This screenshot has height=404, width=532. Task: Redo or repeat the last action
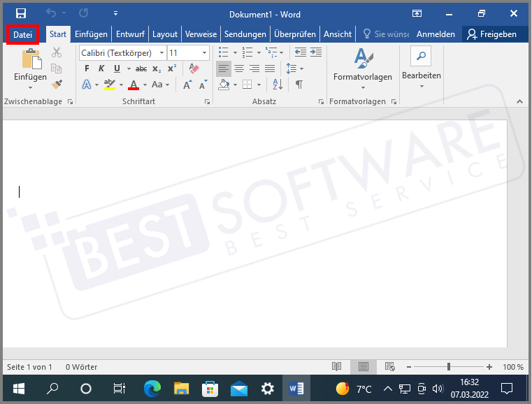[83, 13]
